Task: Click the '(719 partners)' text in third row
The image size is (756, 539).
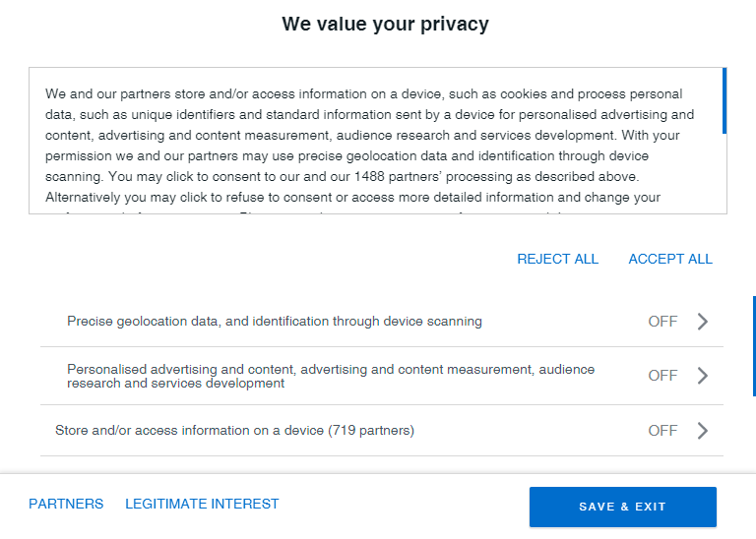Action: (x=371, y=431)
